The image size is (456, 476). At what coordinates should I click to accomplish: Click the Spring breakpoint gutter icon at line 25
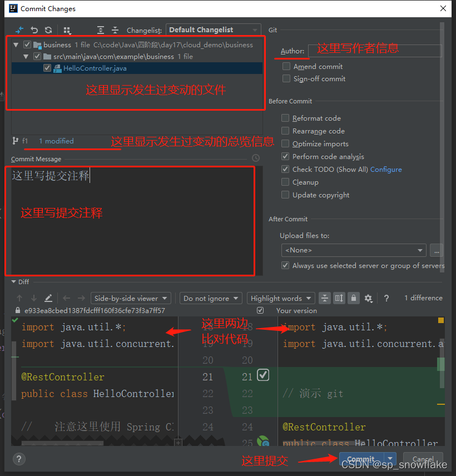263,441
